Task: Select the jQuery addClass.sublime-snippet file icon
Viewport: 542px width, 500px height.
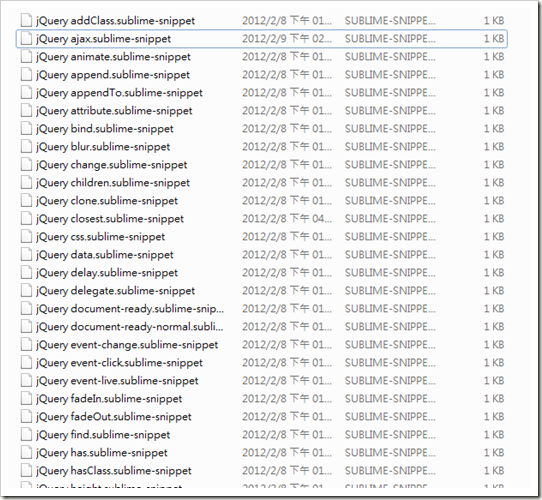Action: click(x=27, y=20)
